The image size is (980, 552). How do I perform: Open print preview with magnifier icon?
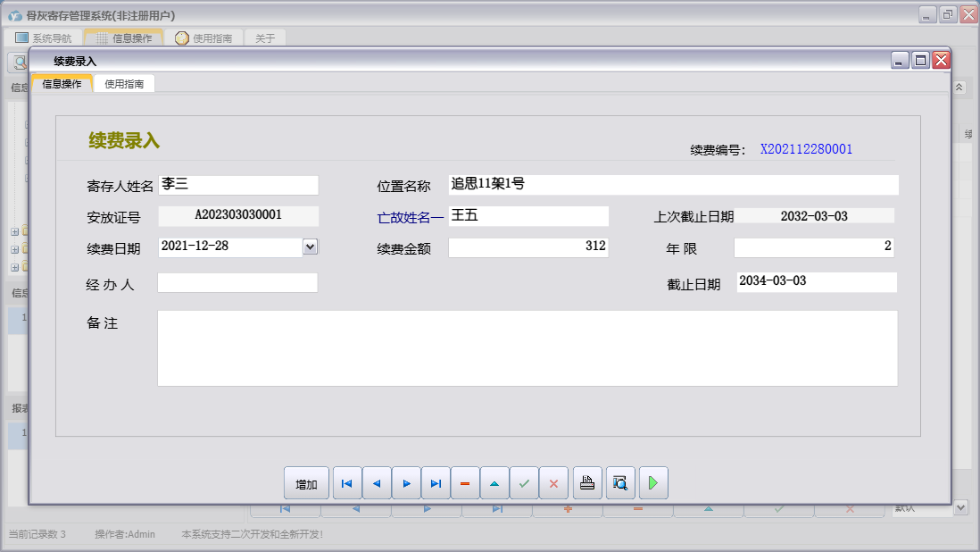620,483
